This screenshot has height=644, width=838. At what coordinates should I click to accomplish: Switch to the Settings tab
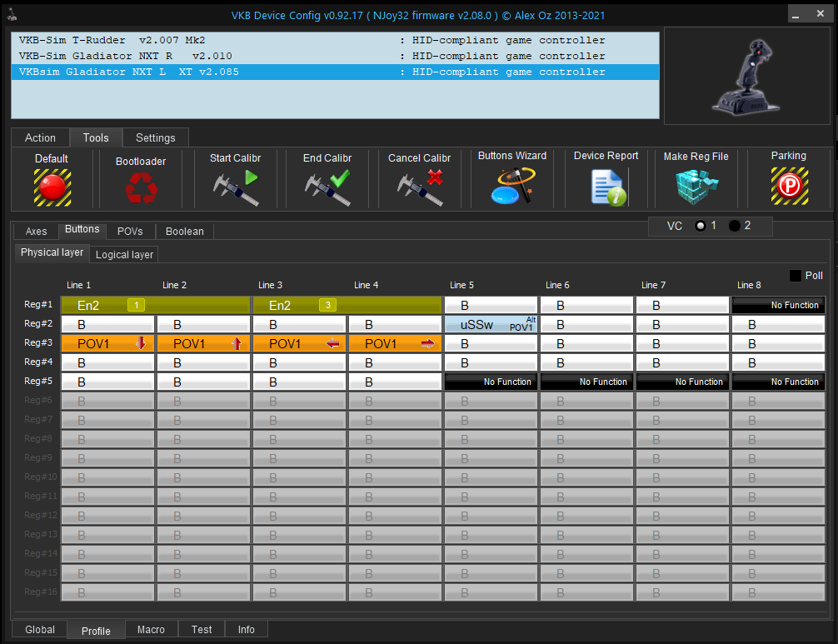click(x=156, y=138)
